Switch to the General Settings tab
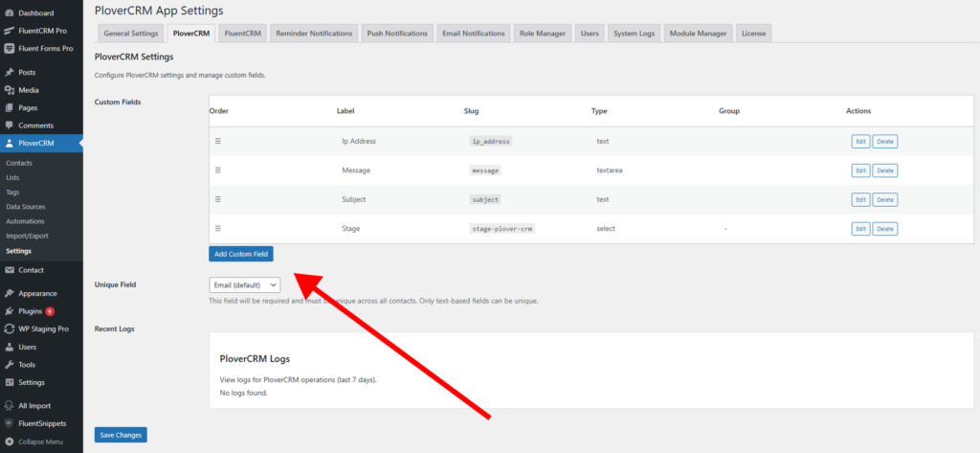The width and height of the screenshot is (980, 453). (130, 34)
